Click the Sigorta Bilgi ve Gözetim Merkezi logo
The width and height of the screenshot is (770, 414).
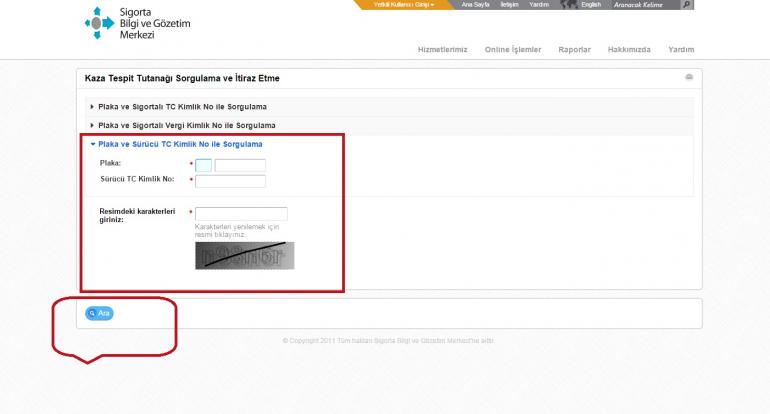[138, 23]
